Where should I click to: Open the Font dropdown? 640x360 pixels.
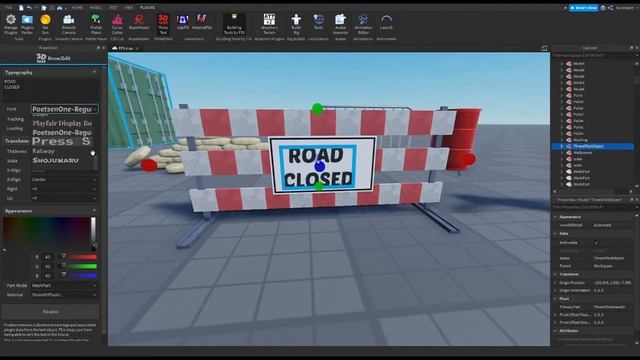pos(64,109)
